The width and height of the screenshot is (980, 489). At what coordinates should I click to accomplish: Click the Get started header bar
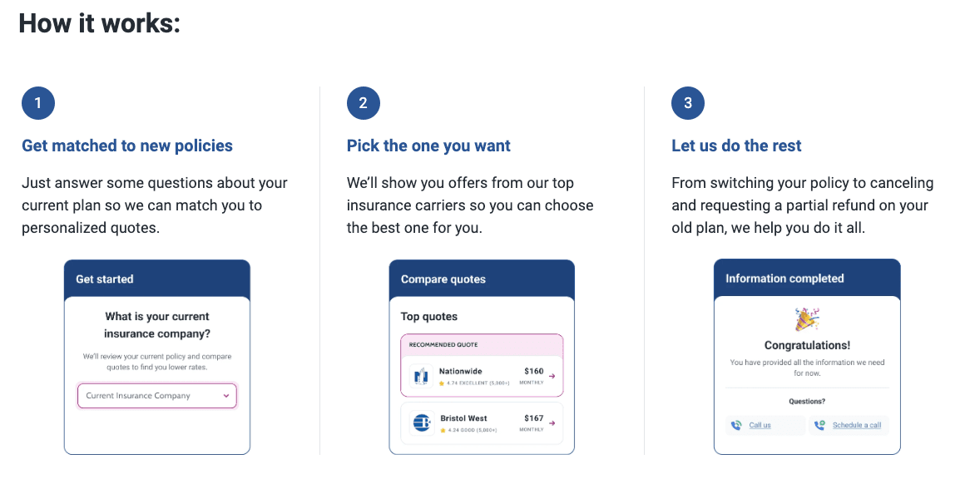point(156,279)
